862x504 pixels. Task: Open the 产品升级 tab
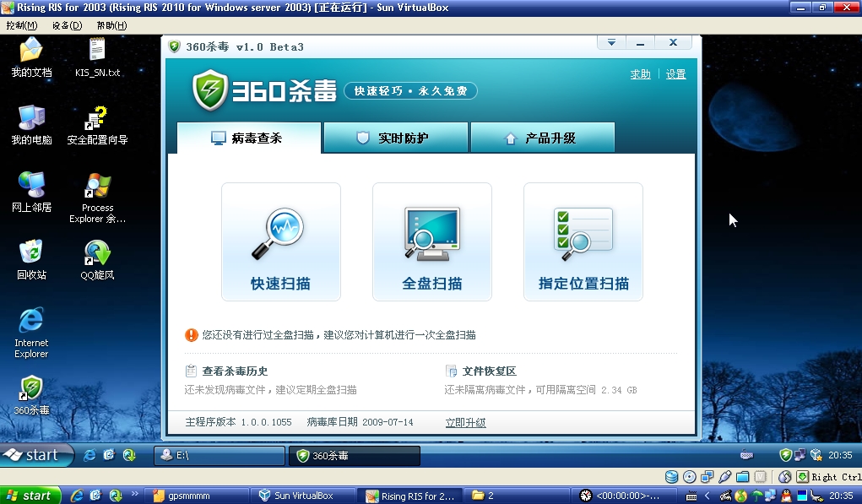(543, 138)
